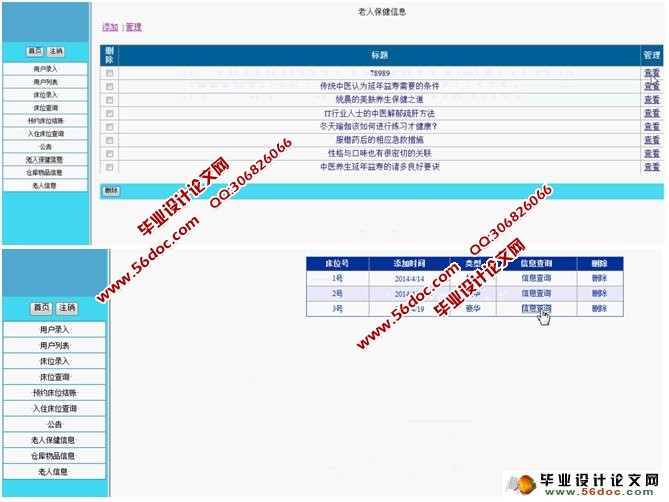Check the box for the 78989 row
669x502 pixels.
click(x=109, y=73)
